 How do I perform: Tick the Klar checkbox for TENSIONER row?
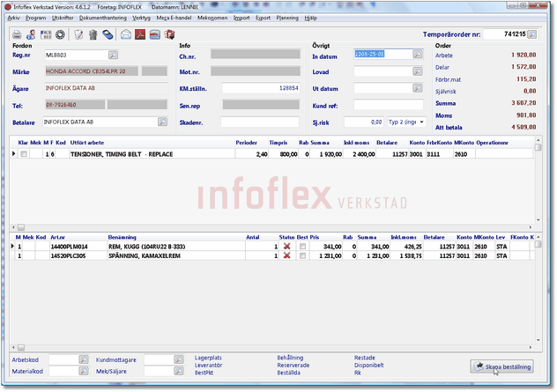(x=24, y=154)
